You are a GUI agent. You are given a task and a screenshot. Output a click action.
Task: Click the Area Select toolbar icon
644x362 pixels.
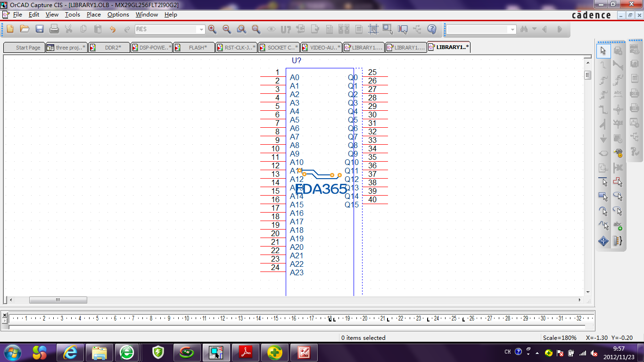click(x=388, y=29)
